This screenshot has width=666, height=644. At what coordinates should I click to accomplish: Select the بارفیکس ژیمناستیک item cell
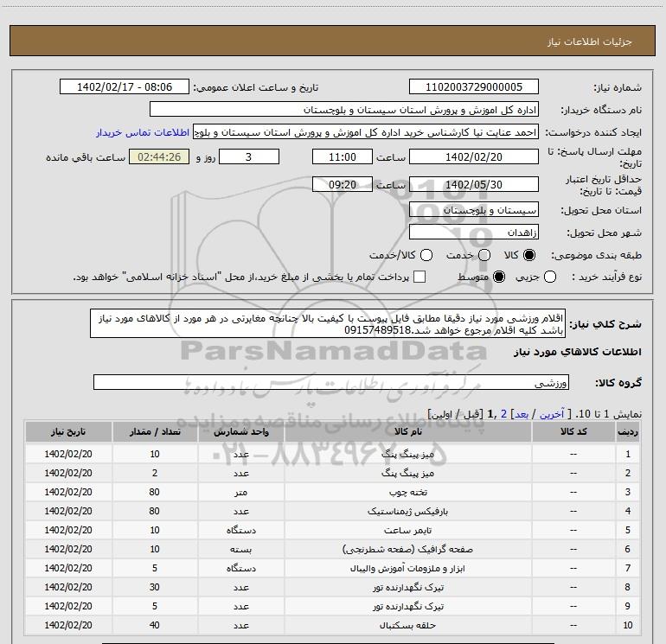click(407, 511)
